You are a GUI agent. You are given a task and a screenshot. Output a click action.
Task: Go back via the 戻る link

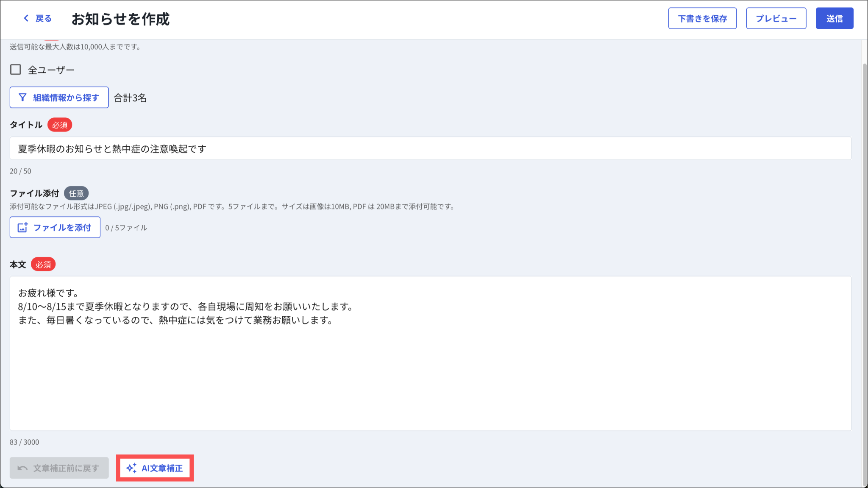pyautogui.click(x=43, y=19)
